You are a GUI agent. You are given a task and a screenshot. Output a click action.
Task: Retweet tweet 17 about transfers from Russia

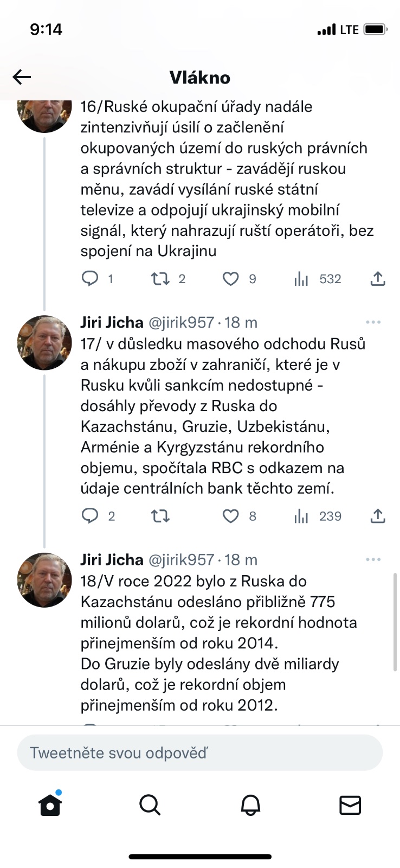[x=160, y=516]
